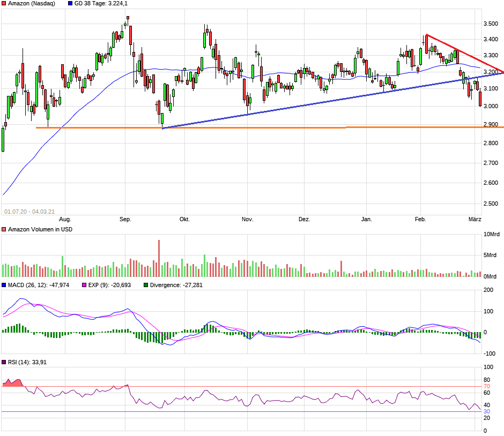The height and width of the screenshot is (436, 504).
Task: Click the 'März' month axis label
Action: (475, 219)
